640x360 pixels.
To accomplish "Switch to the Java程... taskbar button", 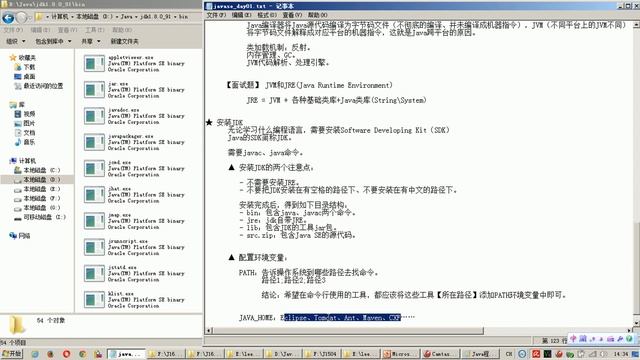I will [480, 354].
